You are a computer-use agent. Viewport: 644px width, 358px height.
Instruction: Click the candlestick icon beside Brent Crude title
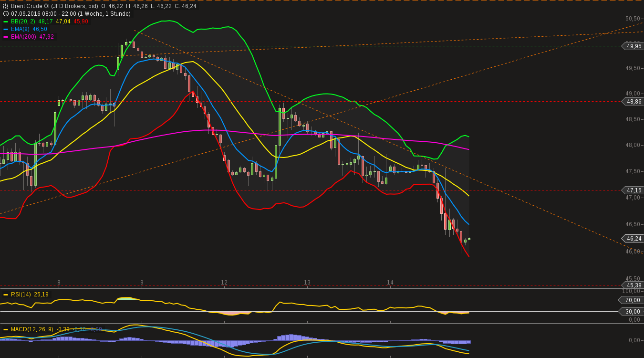coord(6,6)
